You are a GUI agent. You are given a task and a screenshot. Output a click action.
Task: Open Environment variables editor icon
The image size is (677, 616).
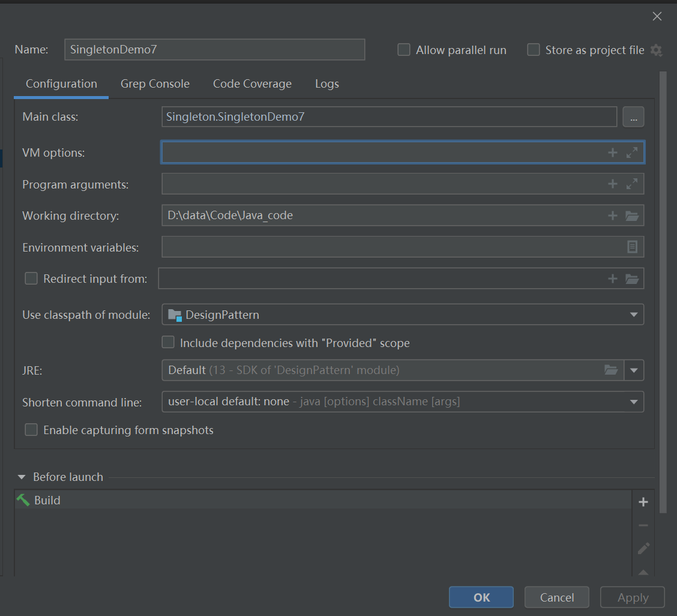(632, 247)
